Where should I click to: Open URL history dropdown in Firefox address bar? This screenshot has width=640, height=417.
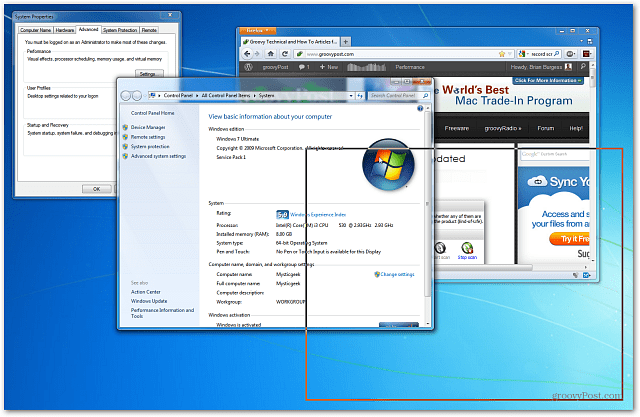tap(509, 54)
